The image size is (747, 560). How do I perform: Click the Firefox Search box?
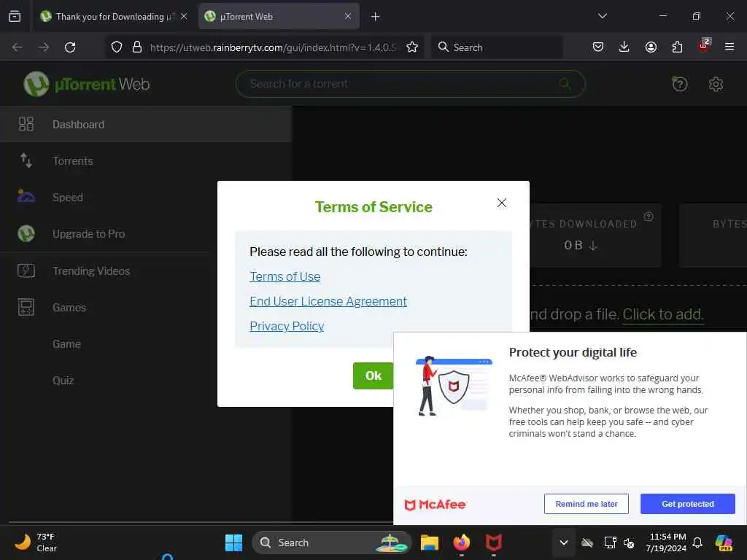(497, 47)
